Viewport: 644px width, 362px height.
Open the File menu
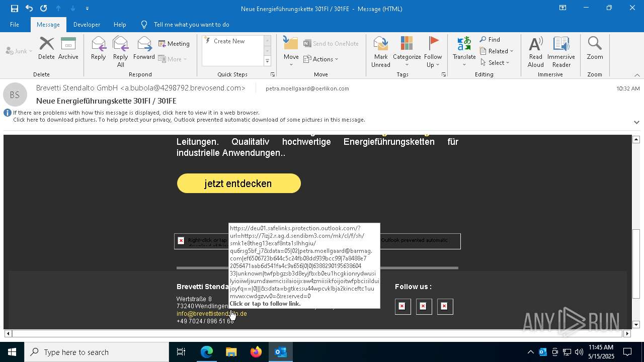tap(15, 25)
